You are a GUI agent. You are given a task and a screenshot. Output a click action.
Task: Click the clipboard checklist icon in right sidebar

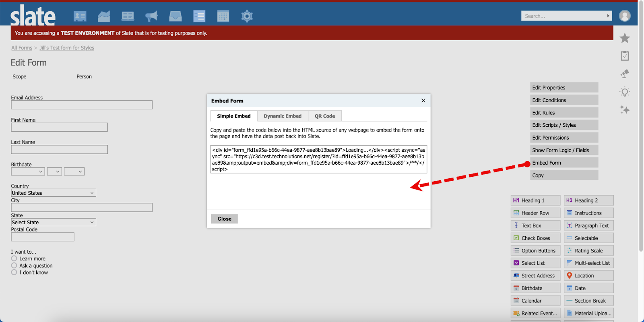point(625,56)
